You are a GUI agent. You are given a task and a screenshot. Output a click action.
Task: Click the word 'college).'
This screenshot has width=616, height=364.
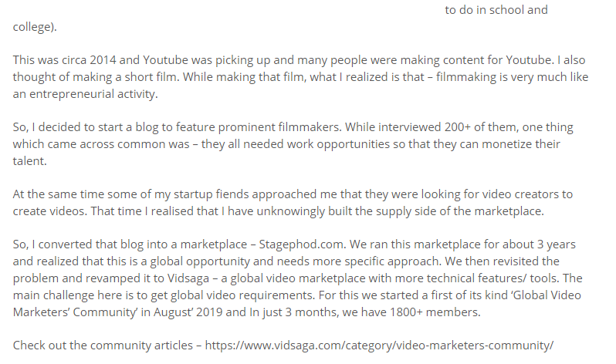click(x=35, y=27)
